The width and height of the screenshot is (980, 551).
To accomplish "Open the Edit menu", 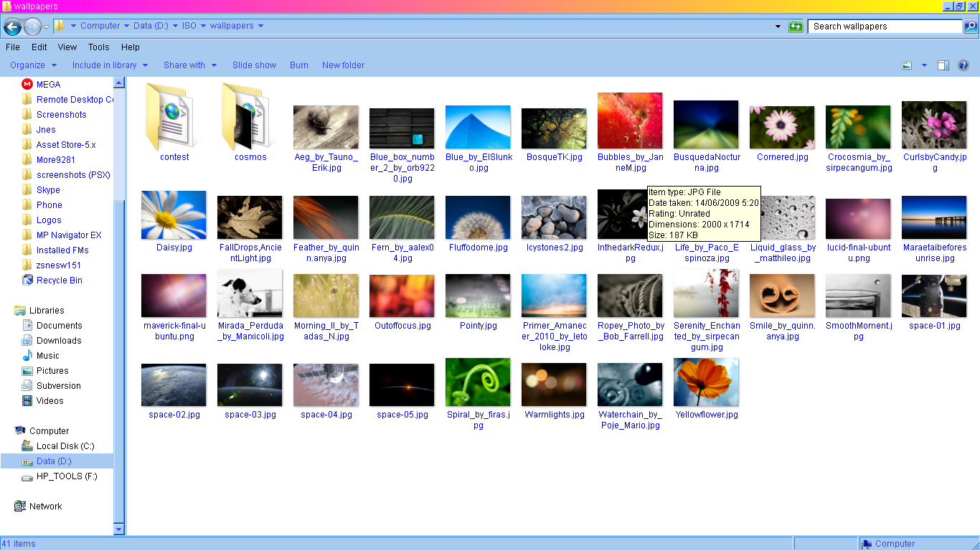I will (x=39, y=47).
